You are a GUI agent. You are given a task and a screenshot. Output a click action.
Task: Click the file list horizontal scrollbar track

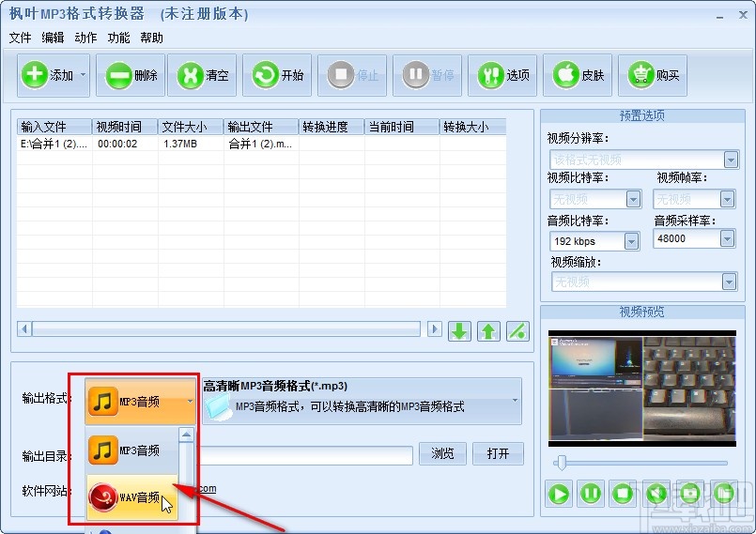[x=226, y=329]
